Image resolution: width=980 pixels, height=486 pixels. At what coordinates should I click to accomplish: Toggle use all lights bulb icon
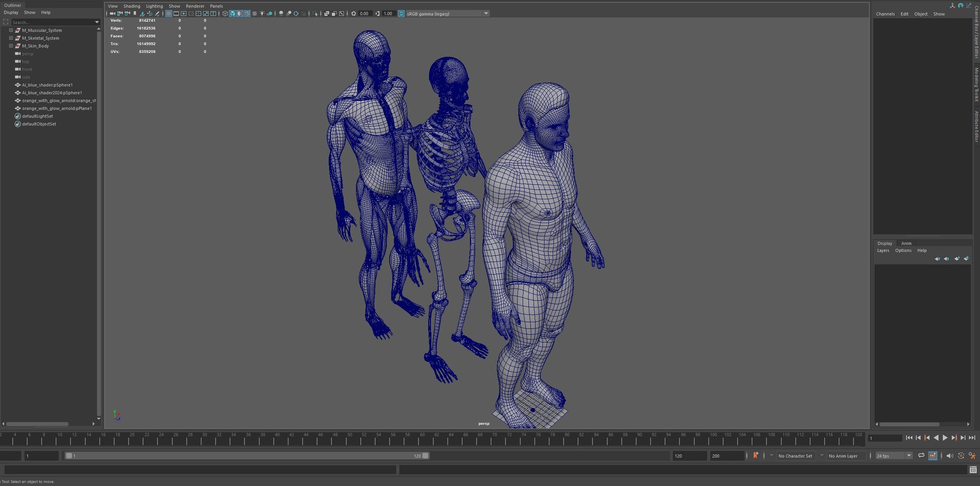262,13
